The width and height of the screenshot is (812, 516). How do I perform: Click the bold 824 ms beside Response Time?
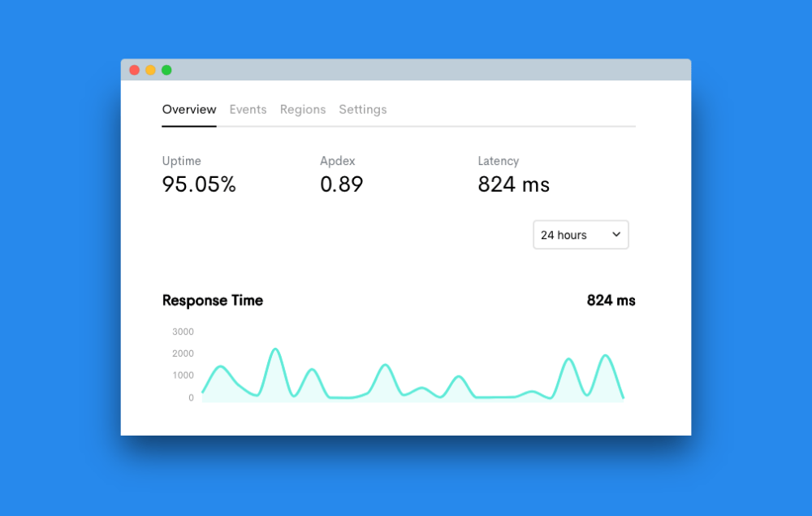pyautogui.click(x=611, y=301)
